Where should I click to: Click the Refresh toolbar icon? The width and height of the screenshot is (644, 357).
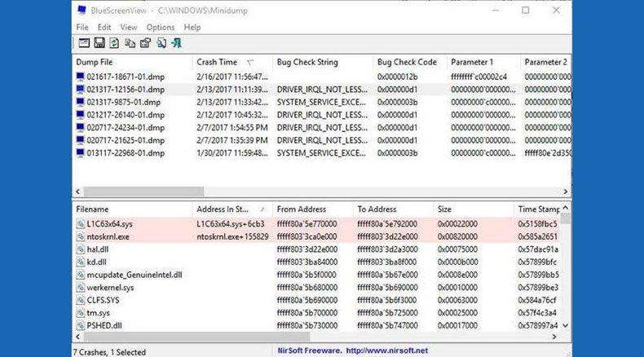click(x=114, y=43)
